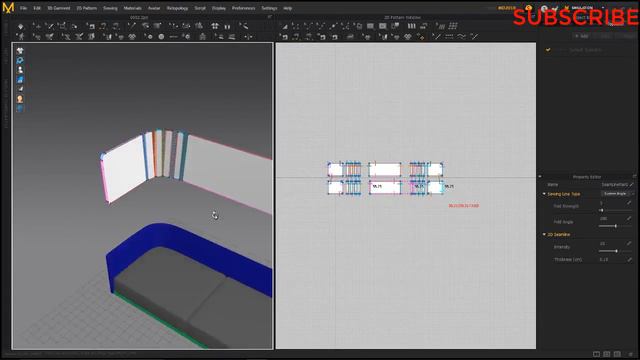Click the horizontal line icon in second 3D toolbar row
The image size is (640, 360).
(x=174, y=37)
